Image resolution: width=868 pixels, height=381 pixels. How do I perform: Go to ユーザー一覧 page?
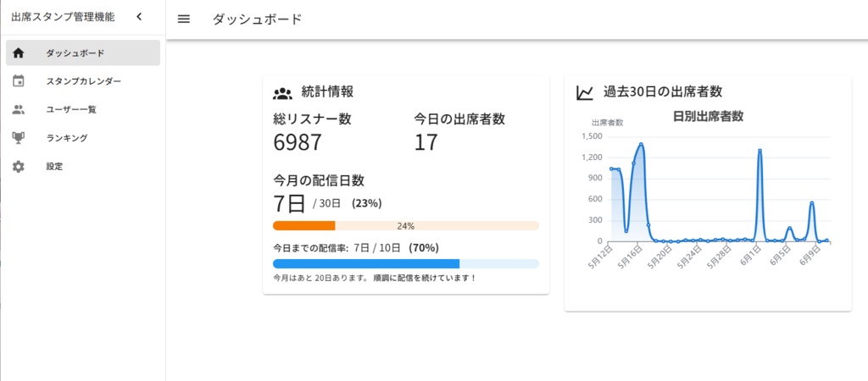click(x=71, y=109)
